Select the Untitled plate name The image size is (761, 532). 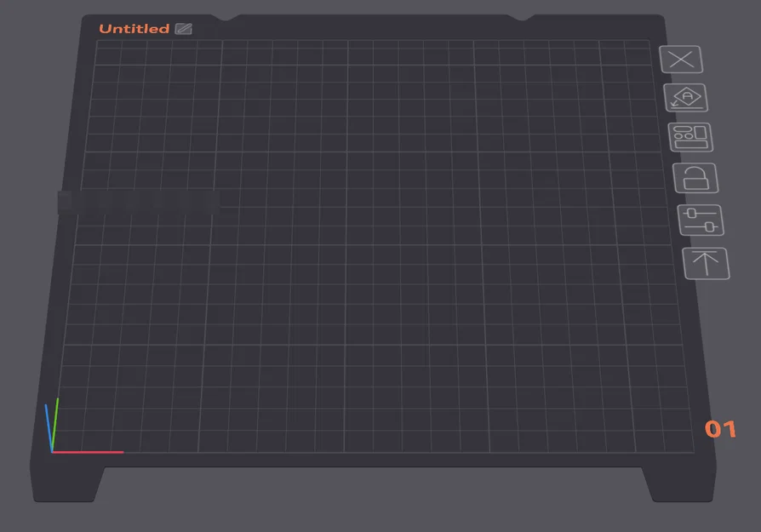click(x=134, y=29)
